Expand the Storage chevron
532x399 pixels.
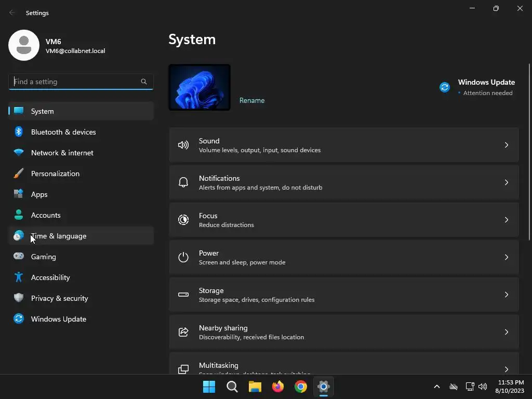pyautogui.click(x=506, y=295)
